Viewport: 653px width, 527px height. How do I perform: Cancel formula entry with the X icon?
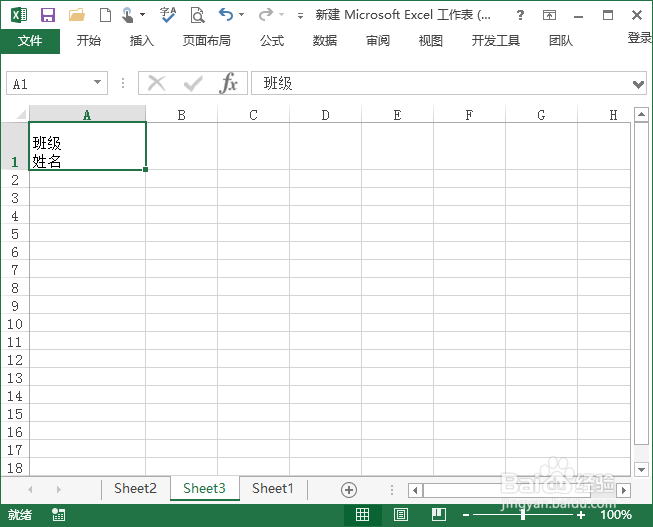157,83
